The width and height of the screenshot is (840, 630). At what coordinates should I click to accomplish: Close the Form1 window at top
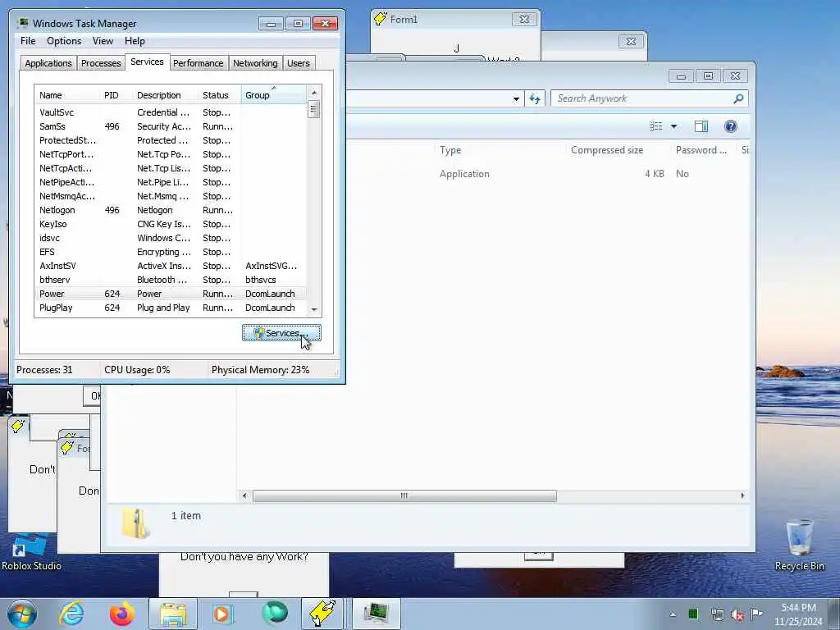click(524, 20)
